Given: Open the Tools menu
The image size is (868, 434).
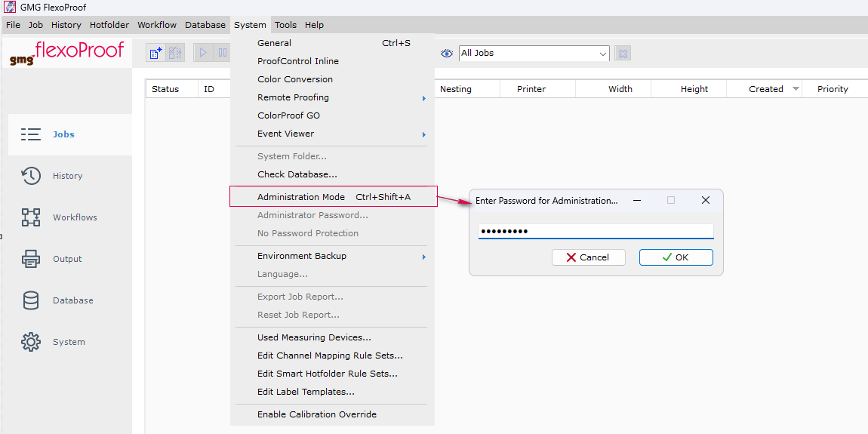Looking at the screenshot, I should 285,25.
